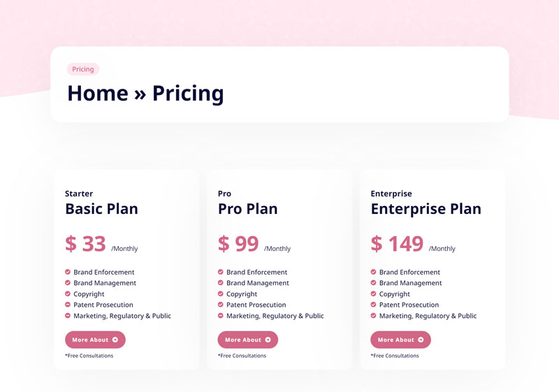
Task: Click the check icon beside Pro Plan Copyright
Action: tap(221, 294)
